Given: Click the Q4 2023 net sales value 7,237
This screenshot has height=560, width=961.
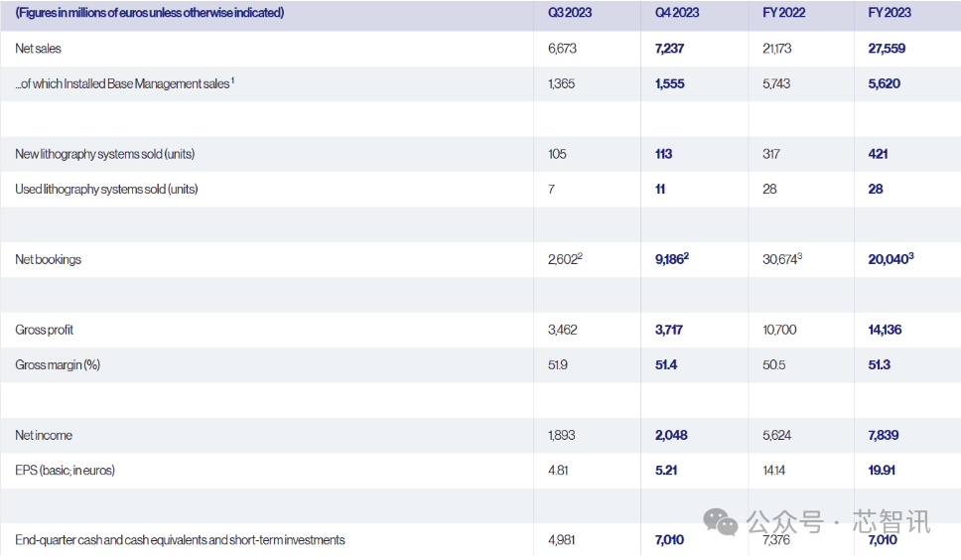Looking at the screenshot, I should click(669, 49).
